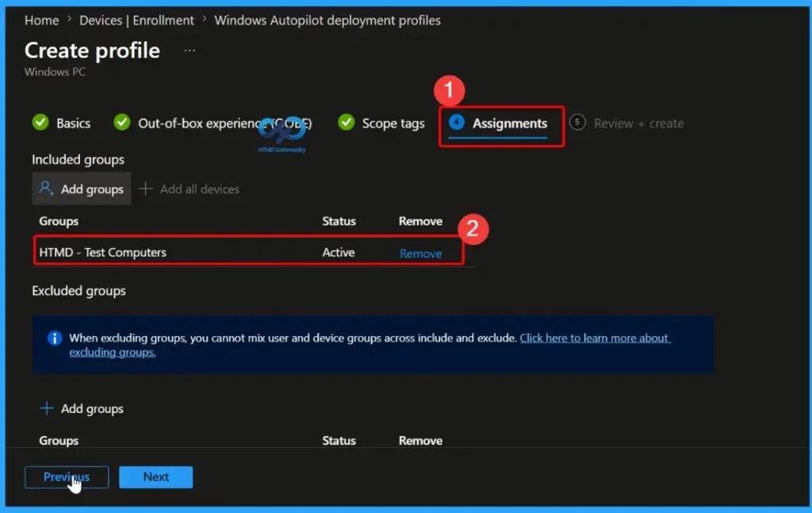Open the ellipsis menu beside Create profile
812x513 pixels.
[x=190, y=51]
